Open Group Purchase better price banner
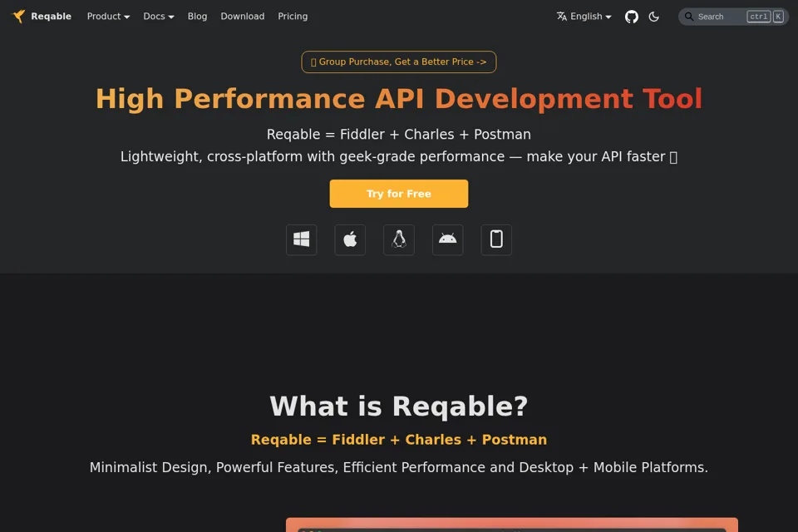 click(398, 62)
